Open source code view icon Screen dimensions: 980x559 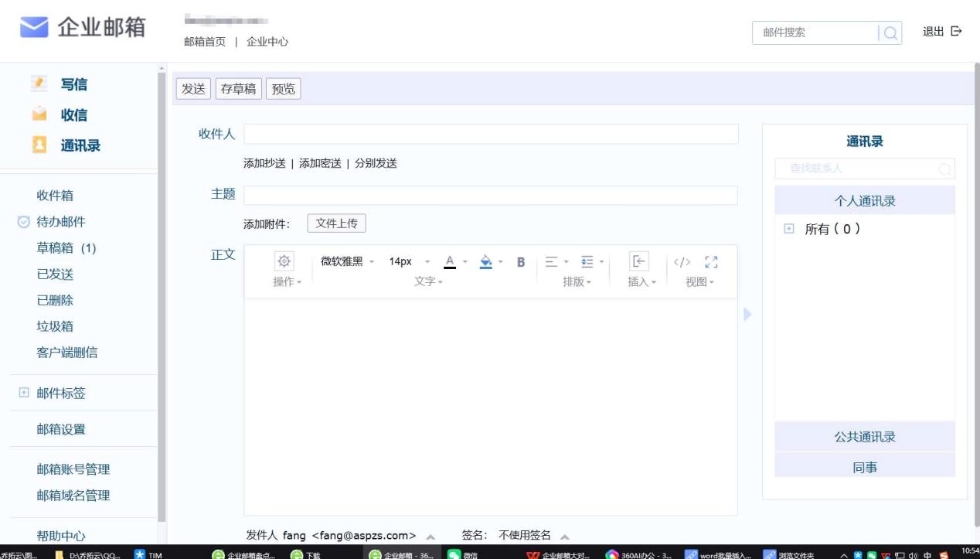[x=682, y=261]
